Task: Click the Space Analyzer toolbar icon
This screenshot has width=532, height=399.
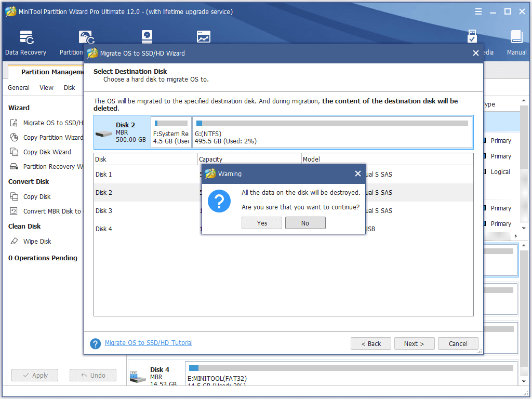Action: (x=204, y=37)
